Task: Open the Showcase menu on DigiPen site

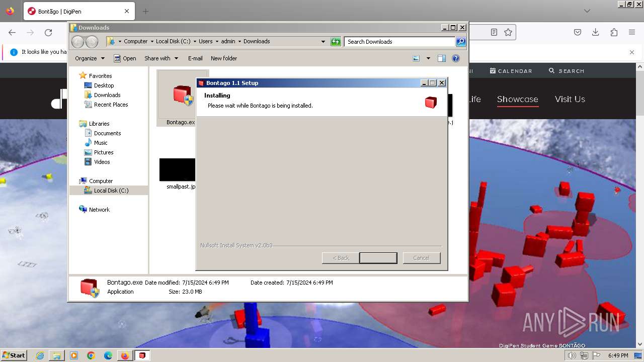Action: 518,99
